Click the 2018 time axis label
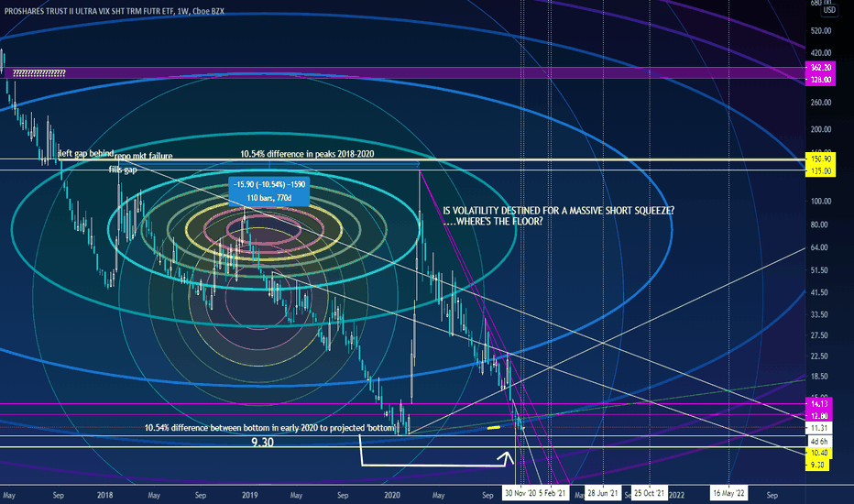 point(105,495)
